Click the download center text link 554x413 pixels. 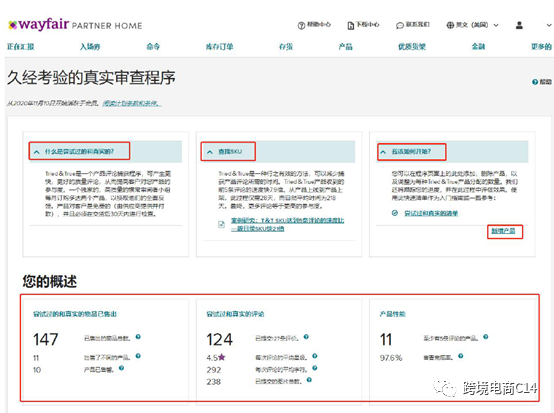[367, 24]
